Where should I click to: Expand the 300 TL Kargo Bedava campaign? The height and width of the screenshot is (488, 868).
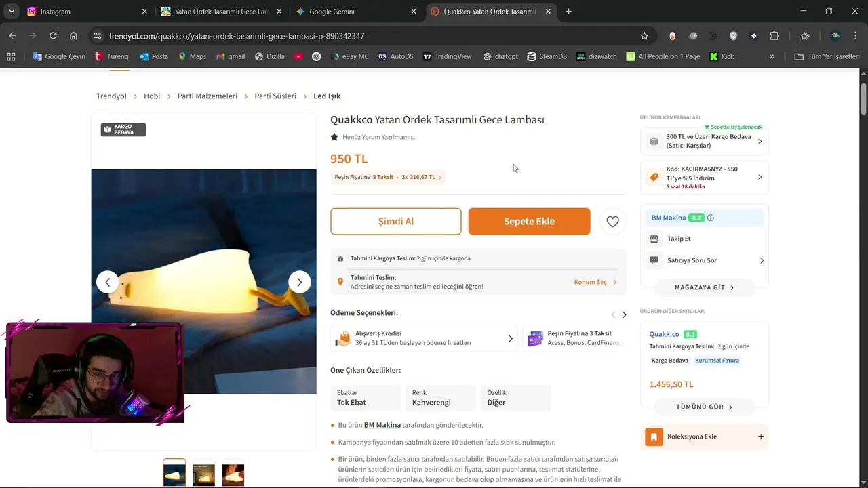coord(759,141)
